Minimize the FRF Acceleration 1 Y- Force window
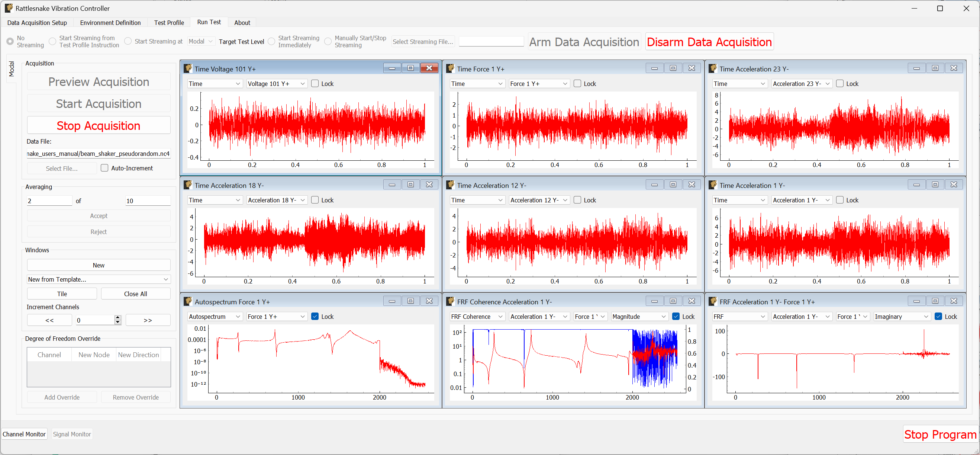 click(916, 301)
